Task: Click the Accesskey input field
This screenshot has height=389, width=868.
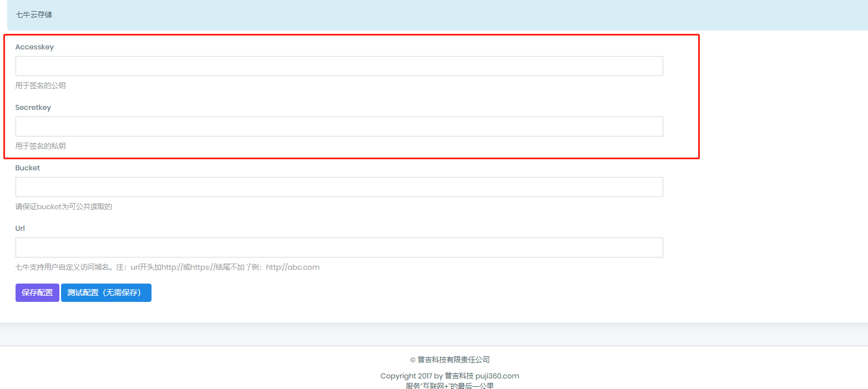Action: click(x=339, y=66)
